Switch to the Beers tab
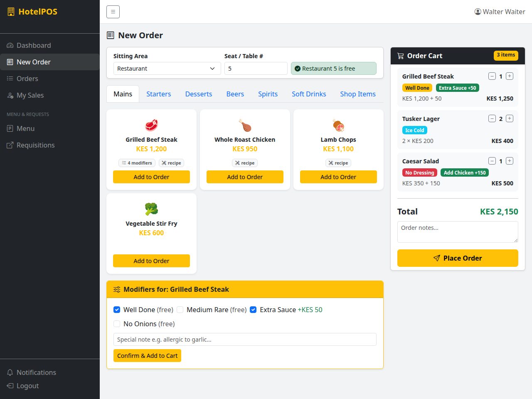The height and width of the screenshot is (399, 532). coord(235,94)
